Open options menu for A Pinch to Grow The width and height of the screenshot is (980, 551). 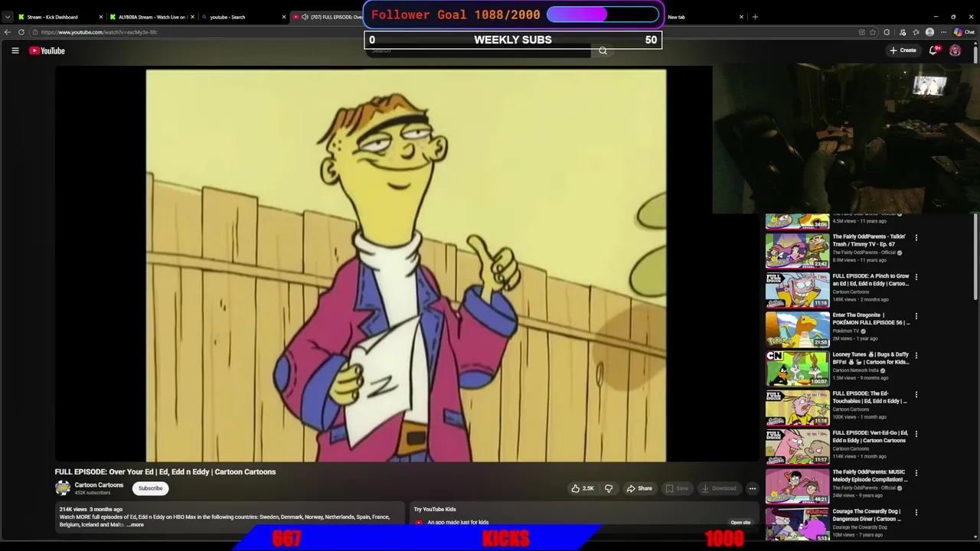(x=916, y=277)
